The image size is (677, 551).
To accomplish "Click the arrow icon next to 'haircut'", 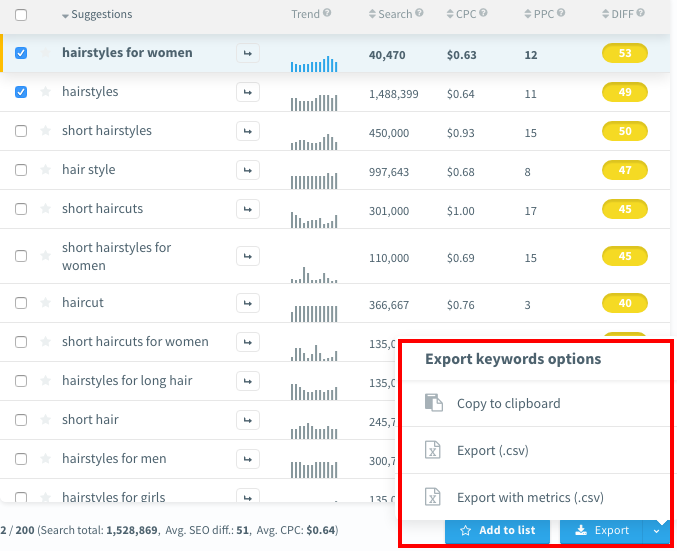I will click(x=247, y=303).
